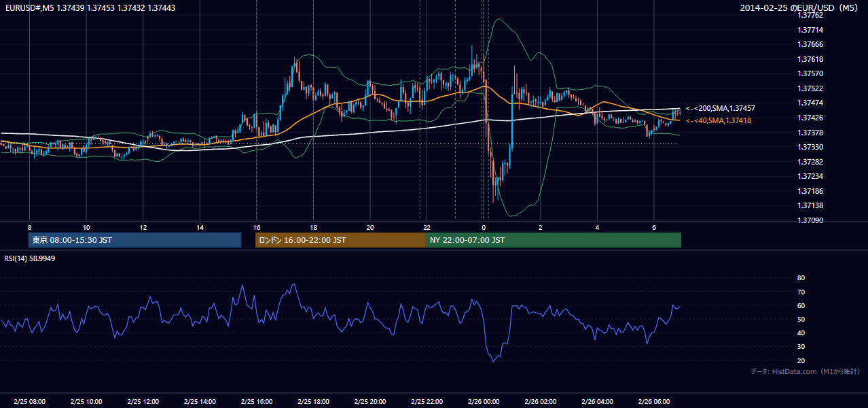Click price axis value 1.37474
This screenshot has height=408, width=868.
810,103
